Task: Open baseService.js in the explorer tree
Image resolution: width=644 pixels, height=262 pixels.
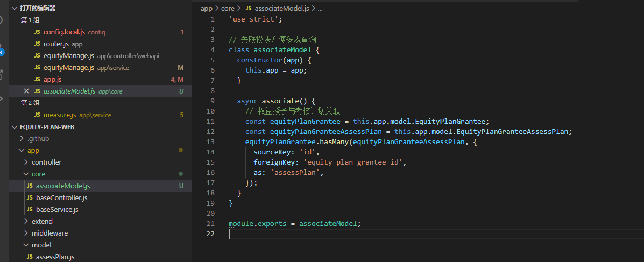Action: (57, 209)
